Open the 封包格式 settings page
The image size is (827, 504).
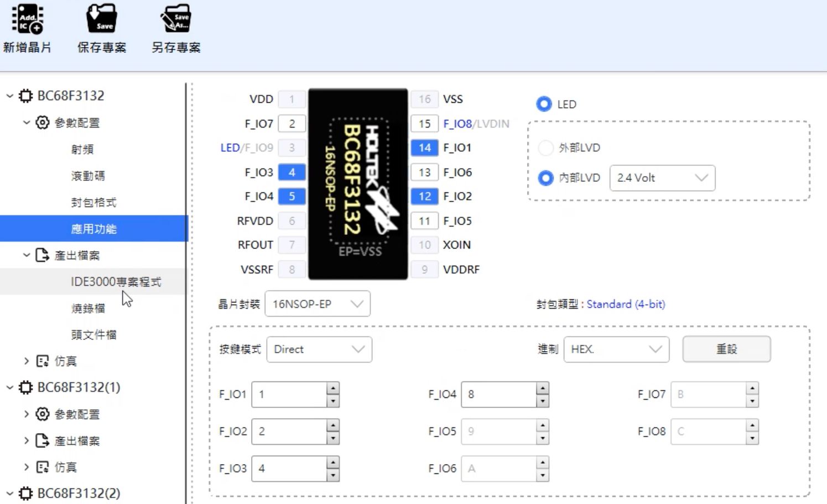(93, 202)
